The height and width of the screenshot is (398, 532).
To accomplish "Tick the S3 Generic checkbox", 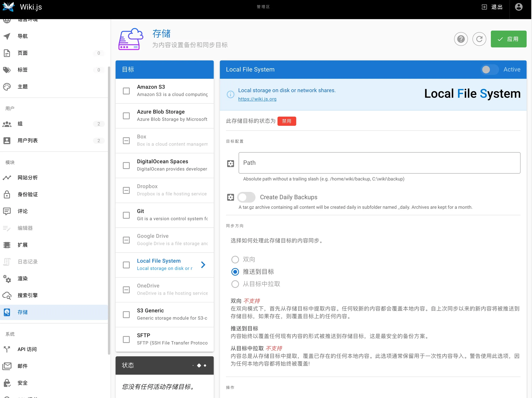I will tap(126, 315).
